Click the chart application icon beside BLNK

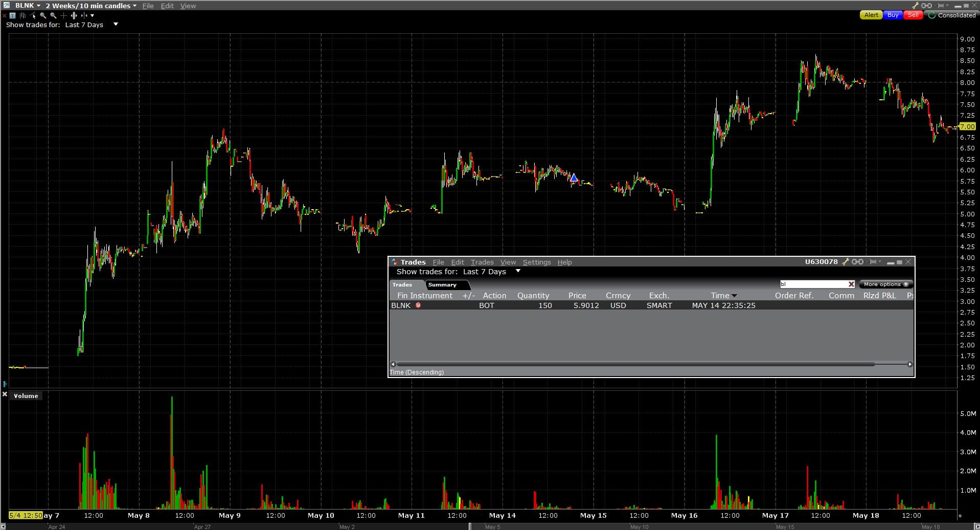point(6,6)
